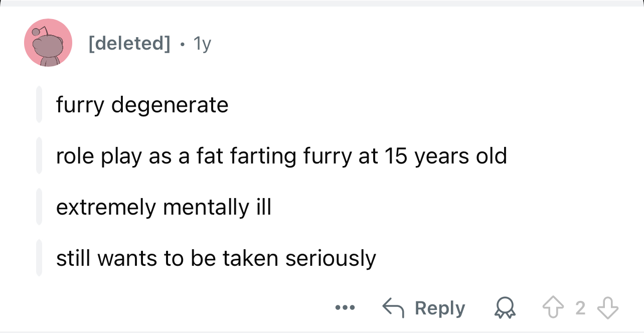Screen dimensions: 644x333
Task: Click quote bar beside "still wants" line
Action: click(39, 258)
